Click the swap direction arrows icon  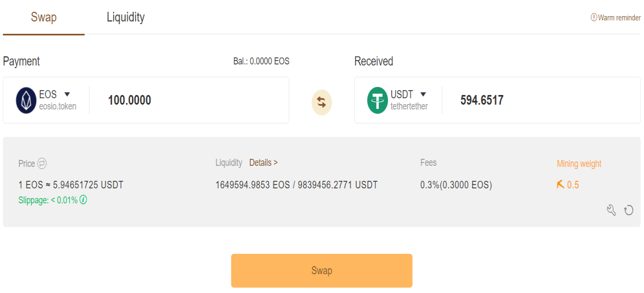click(x=321, y=102)
